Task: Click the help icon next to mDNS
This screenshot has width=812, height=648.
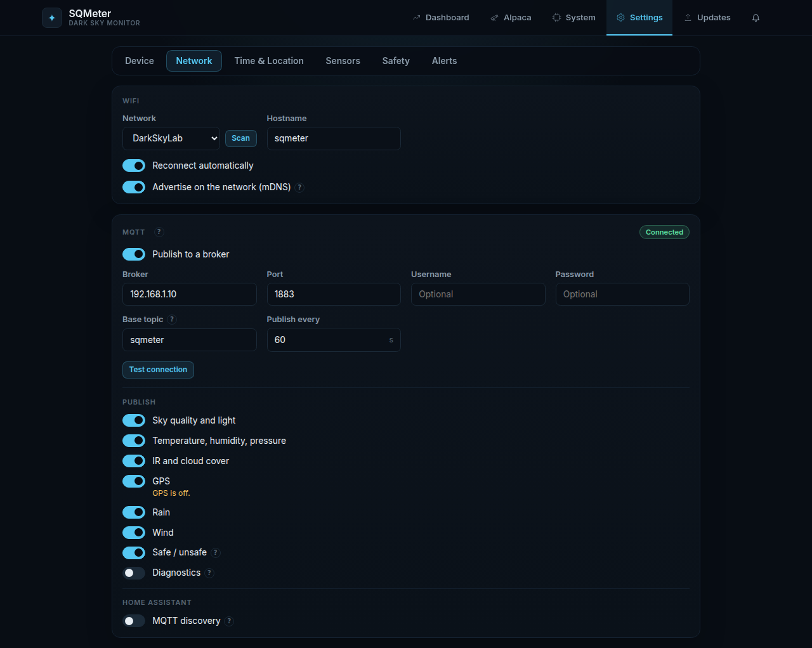Action: (300, 188)
